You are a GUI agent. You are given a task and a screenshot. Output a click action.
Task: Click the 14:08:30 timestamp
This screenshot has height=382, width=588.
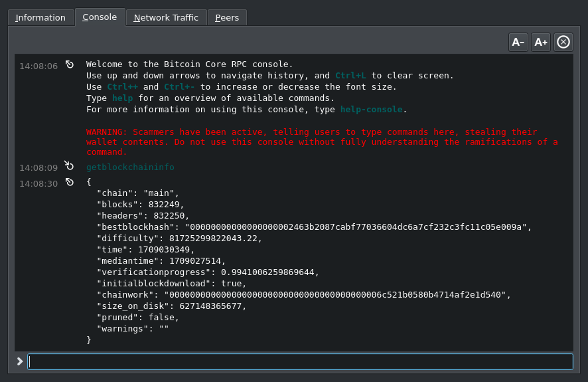coord(38,183)
